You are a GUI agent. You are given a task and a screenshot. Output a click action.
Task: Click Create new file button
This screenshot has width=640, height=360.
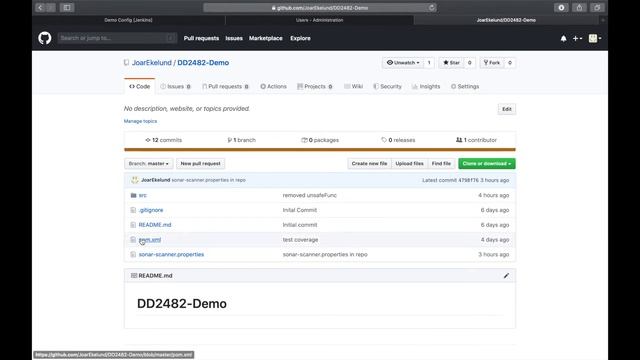click(369, 164)
